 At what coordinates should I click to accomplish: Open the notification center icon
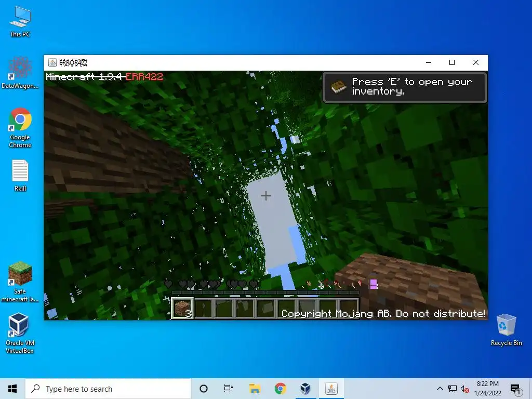tap(515, 389)
